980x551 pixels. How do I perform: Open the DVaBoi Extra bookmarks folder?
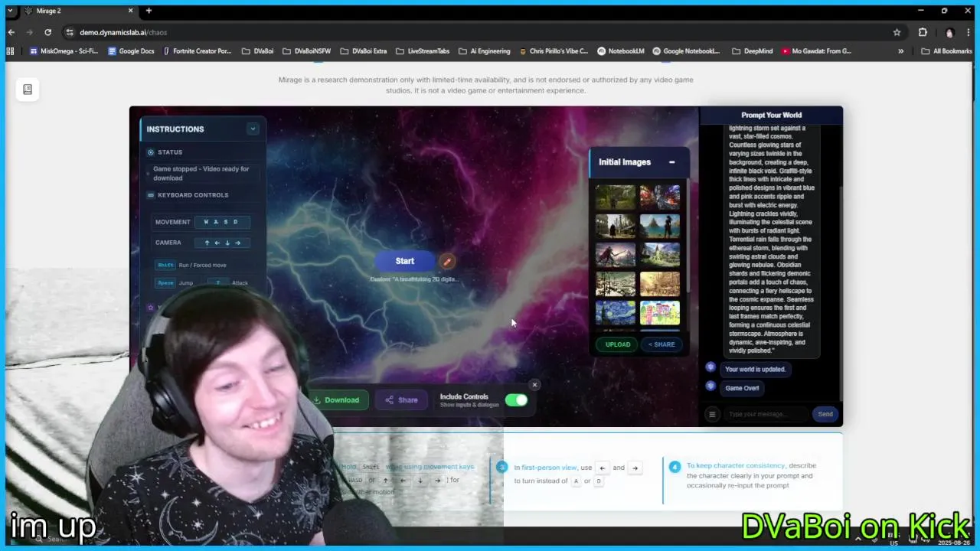pyautogui.click(x=364, y=51)
